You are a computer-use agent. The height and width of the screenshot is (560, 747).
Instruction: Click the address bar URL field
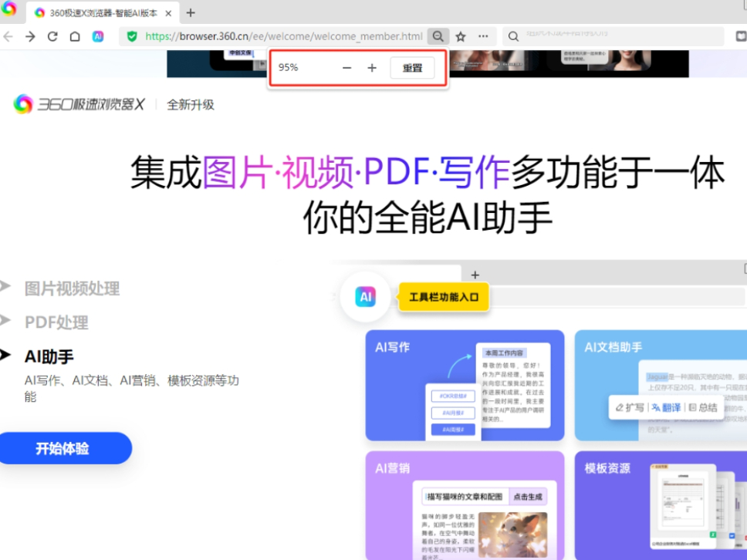click(284, 36)
